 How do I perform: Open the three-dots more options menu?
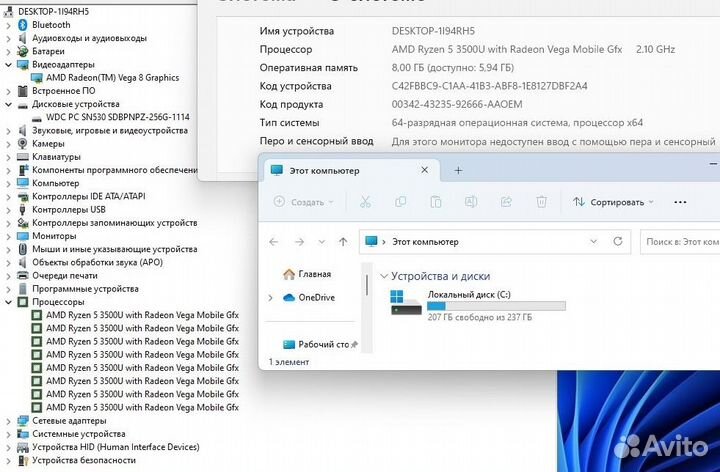click(x=680, y=202)
